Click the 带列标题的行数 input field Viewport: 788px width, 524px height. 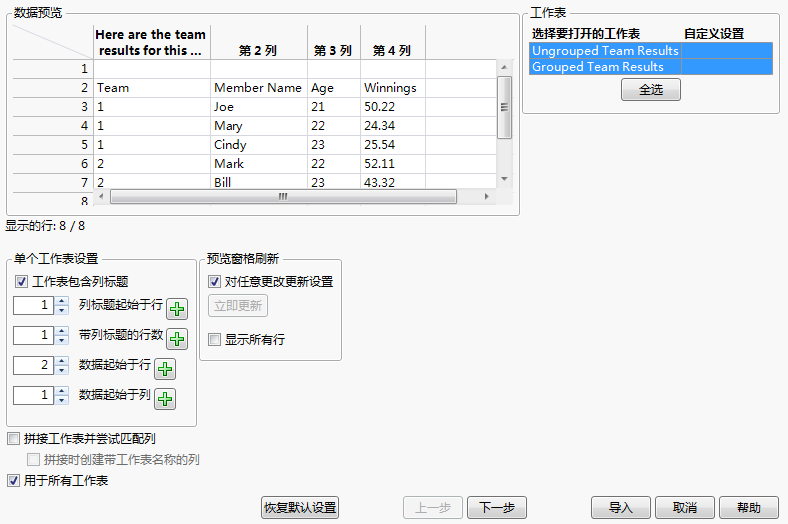coord(34,335)
